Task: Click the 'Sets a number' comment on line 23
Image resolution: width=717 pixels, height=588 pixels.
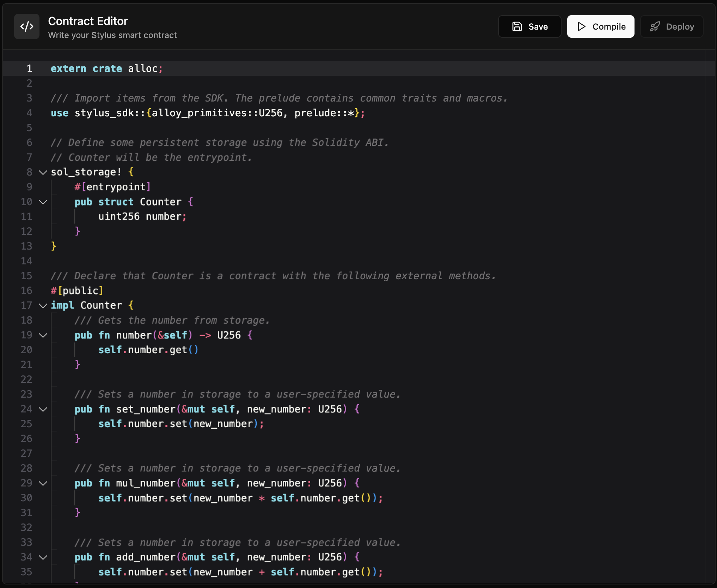Action: [238, 394]
